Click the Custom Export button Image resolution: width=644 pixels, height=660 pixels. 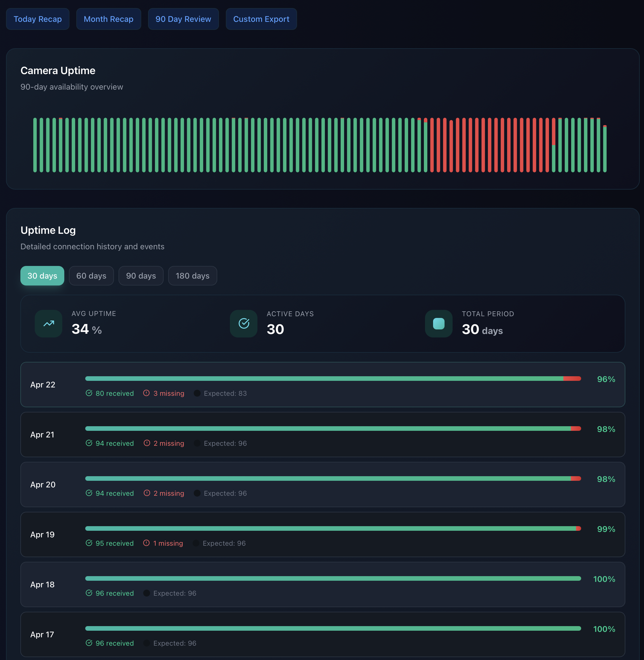click(x=261, y=19)
